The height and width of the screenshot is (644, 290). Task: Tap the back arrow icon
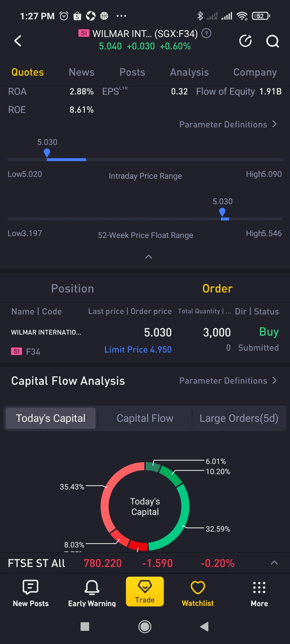point(18,41)
